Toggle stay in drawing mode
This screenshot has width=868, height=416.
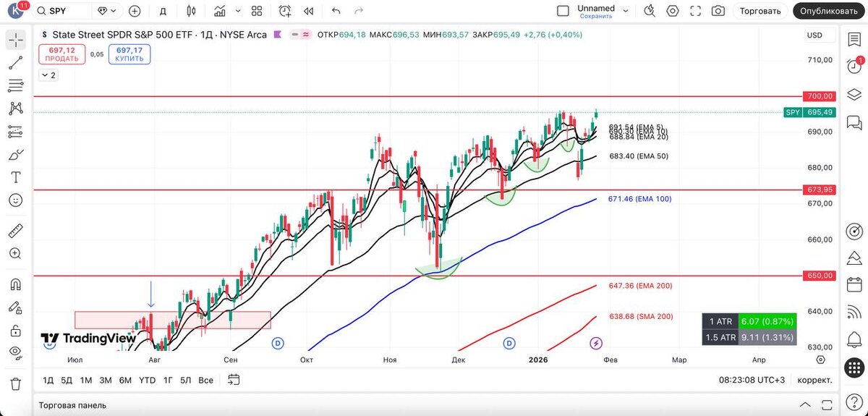15,307
